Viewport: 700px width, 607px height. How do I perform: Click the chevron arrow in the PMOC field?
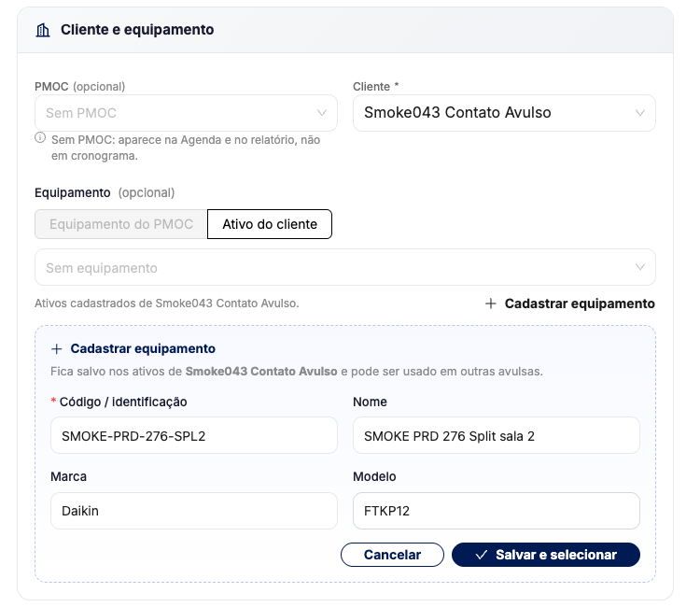pos(322,113)
